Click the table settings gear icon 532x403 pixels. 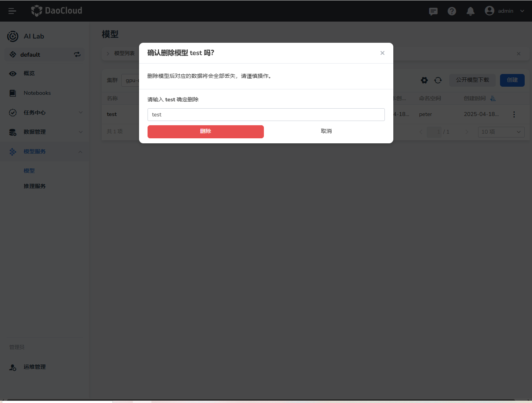[x=424, y=80]
